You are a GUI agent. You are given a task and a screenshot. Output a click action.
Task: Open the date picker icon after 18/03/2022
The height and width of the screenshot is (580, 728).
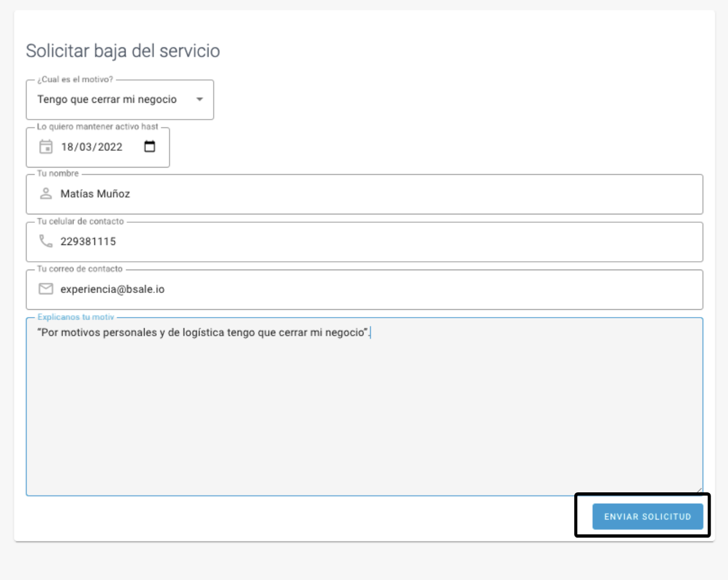coord(150,146)
